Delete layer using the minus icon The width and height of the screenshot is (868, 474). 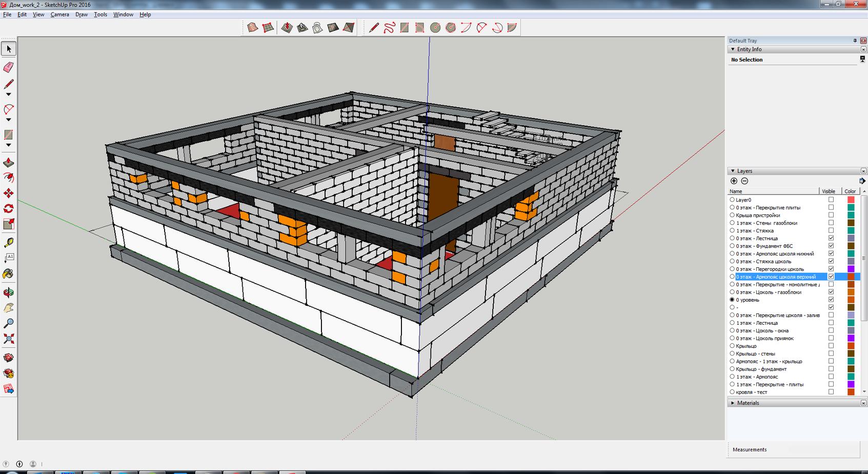[x=744, y=181]
